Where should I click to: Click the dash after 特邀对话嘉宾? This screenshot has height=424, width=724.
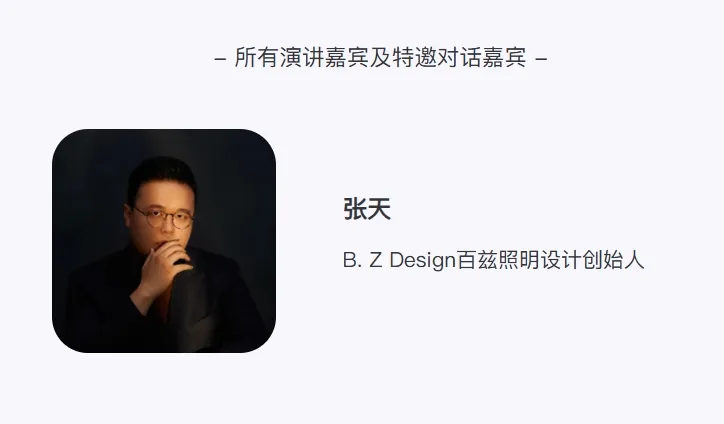(x=541, y=59)
